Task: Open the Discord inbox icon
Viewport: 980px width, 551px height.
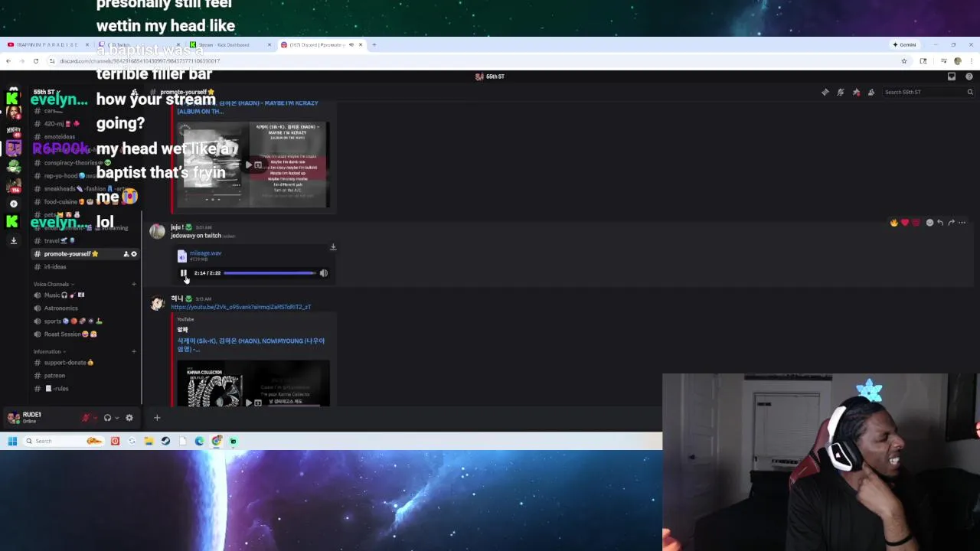Action: click(952, 77)
